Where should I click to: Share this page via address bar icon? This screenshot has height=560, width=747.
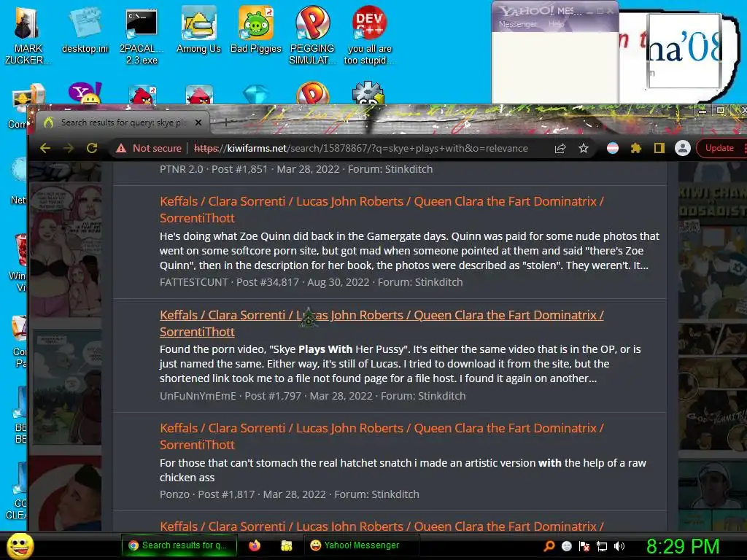[560, 148]
